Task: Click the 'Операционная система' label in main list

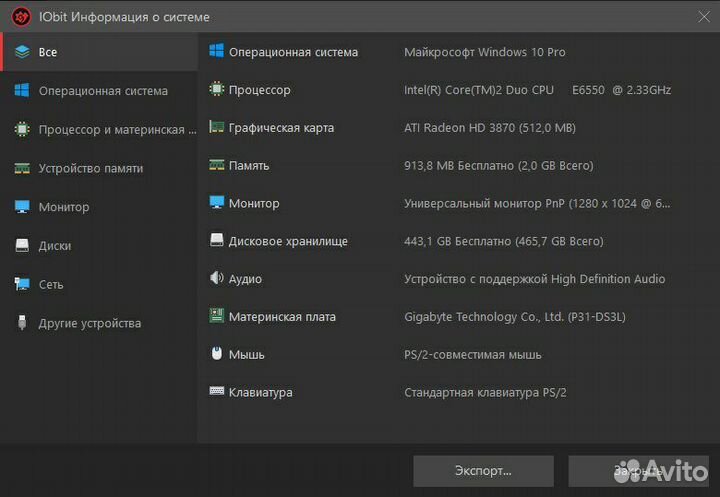Action: coord(293,52)
